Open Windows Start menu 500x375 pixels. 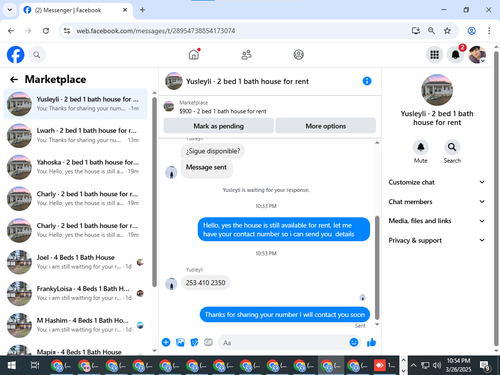[12, 366]
